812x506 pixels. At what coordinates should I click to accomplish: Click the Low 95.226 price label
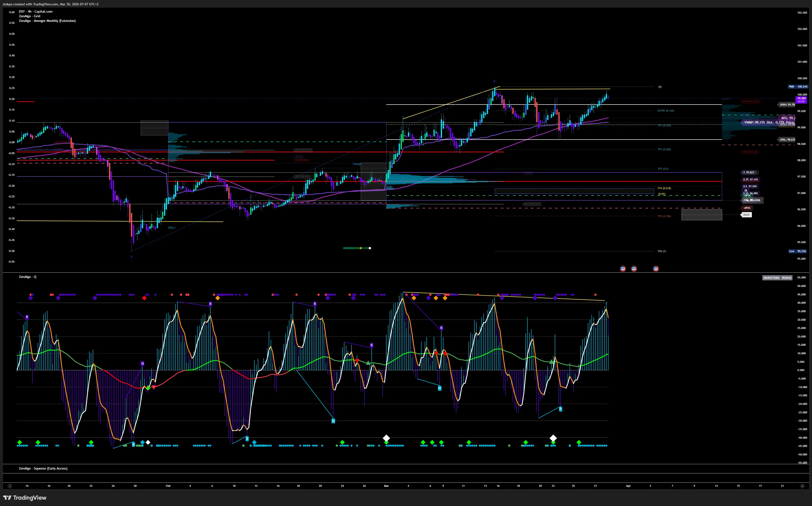coord(798,251)
